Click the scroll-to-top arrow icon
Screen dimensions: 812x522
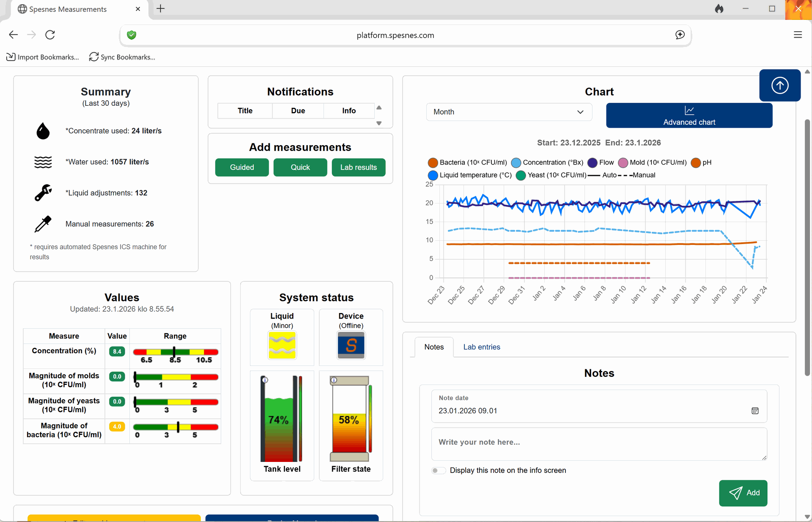[x=779, y=85]
